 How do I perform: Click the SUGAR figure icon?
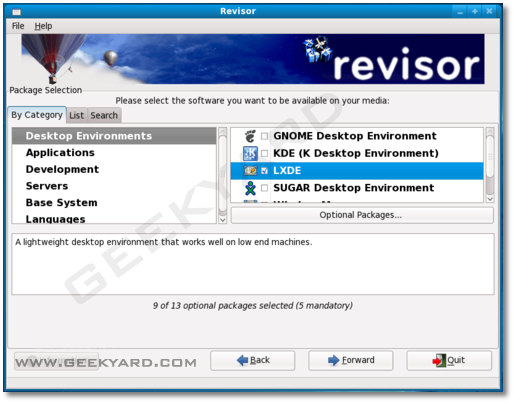[250, 188]
